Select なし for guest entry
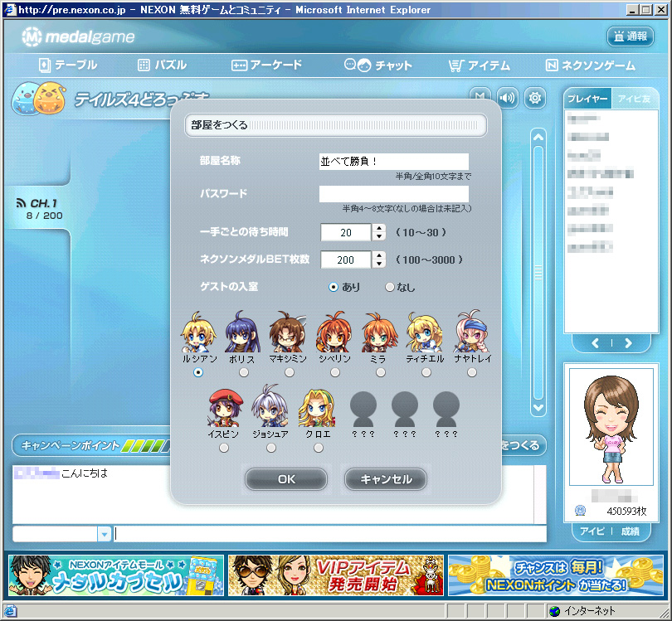Screen dimensions: 672x621 pyautogui.click(x=390, y=288)
